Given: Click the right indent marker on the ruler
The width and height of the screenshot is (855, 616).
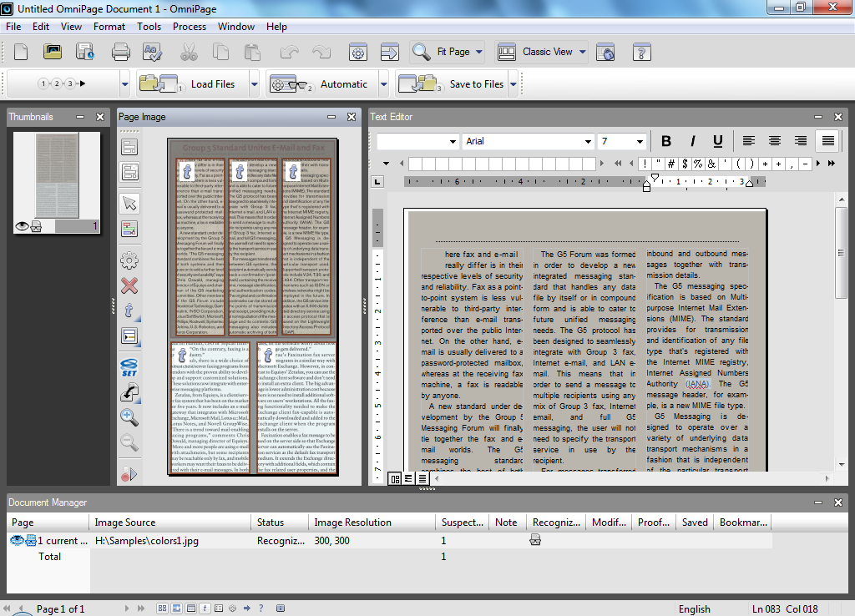Looking at the screenshot, I should (x=749, y=184).
